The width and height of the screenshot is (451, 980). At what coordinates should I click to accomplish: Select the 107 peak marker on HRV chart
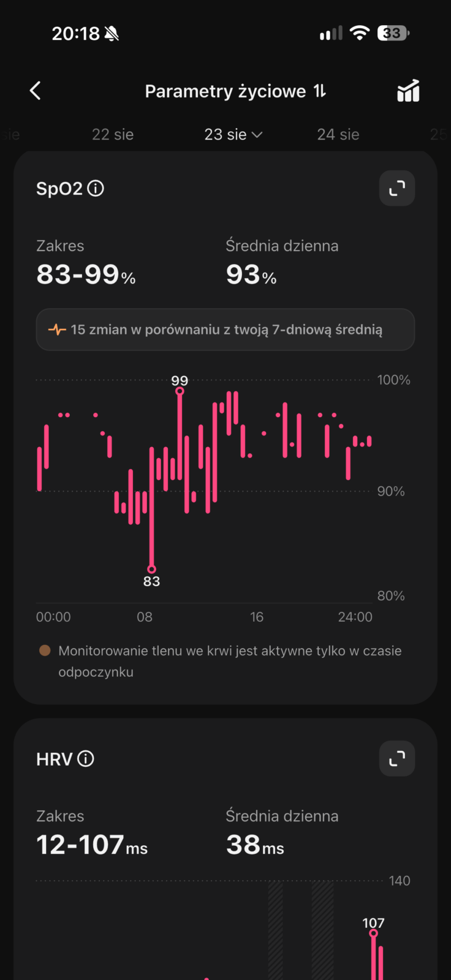pos(373,933)
